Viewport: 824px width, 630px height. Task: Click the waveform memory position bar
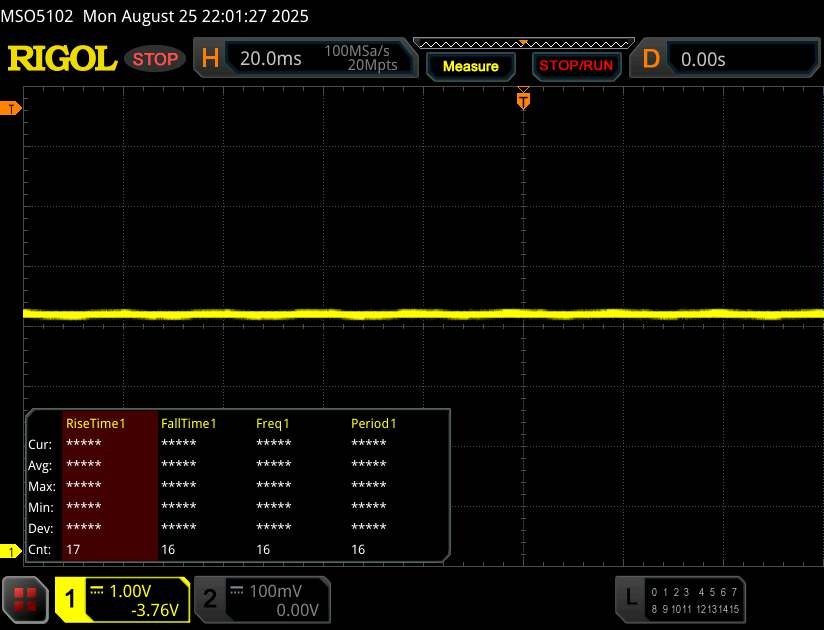[x=523, y=43]
